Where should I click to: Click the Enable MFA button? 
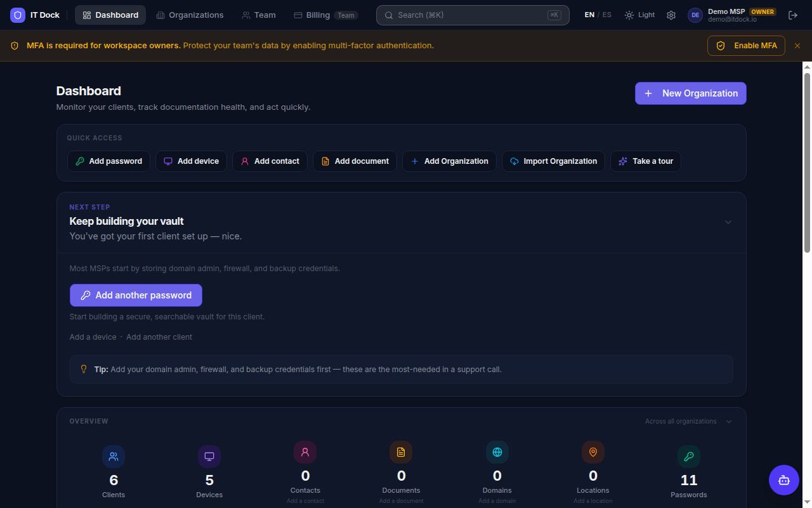tap(746, 46)
